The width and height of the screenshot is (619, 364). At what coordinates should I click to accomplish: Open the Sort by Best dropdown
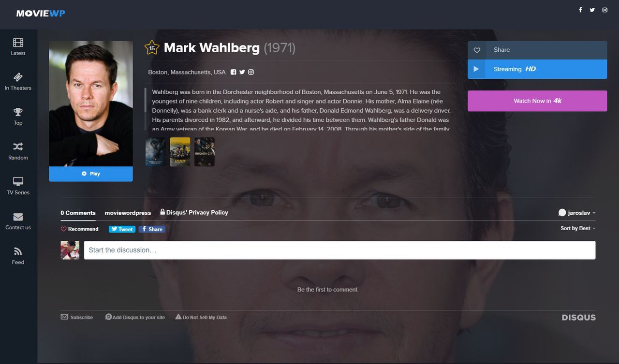578,228
